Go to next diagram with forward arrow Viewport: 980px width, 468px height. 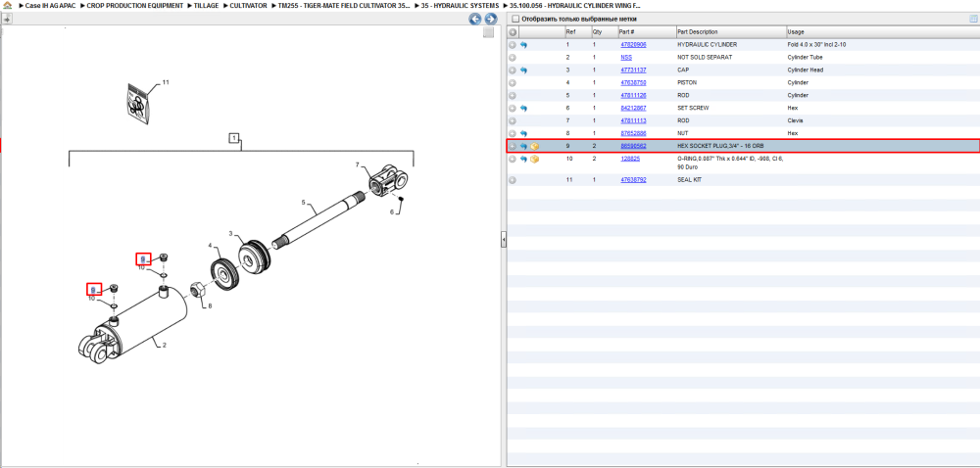coord(491,20)
